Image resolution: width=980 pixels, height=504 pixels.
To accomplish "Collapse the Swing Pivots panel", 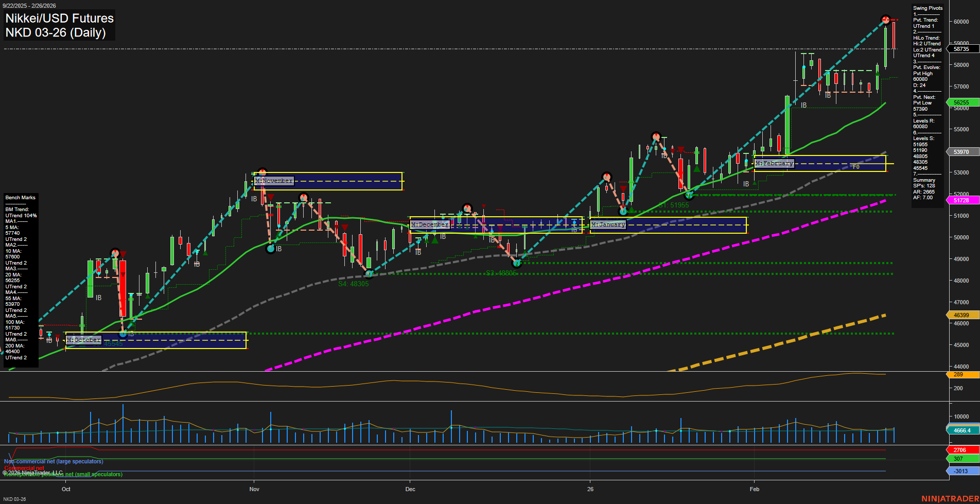I will [x=927, y=8].
